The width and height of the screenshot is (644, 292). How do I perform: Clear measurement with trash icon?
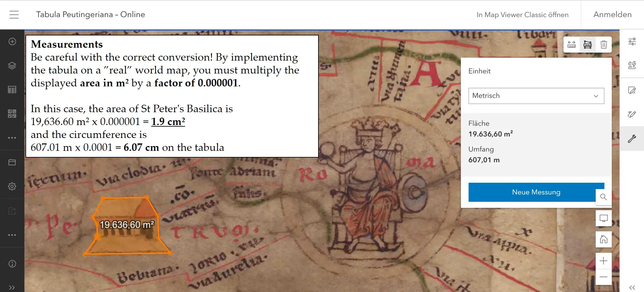(x=604, y=44)
